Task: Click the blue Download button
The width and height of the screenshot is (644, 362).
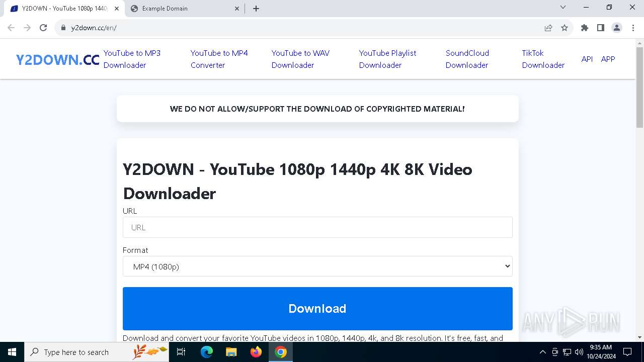Action: 317,309
